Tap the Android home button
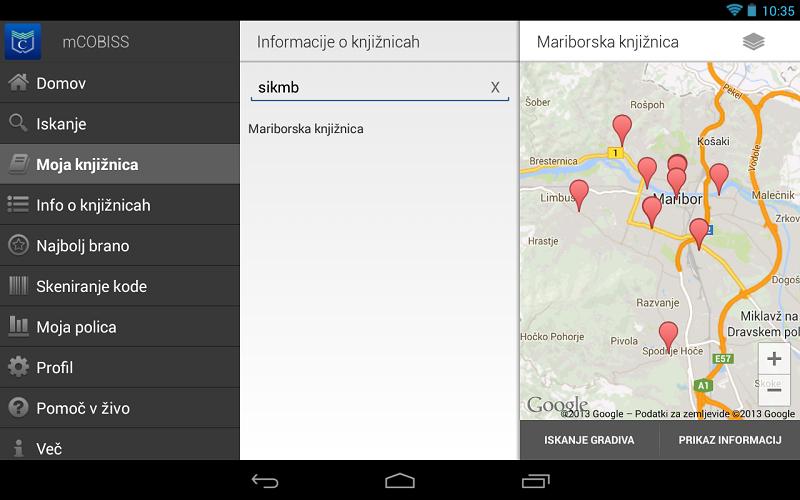Screen dimensions: 800x500 (400, 481)
